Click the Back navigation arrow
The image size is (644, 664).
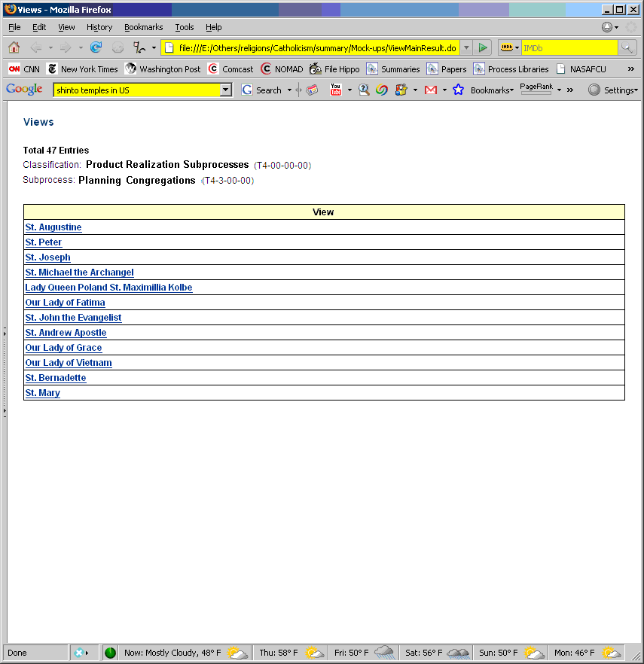[36, 47]
